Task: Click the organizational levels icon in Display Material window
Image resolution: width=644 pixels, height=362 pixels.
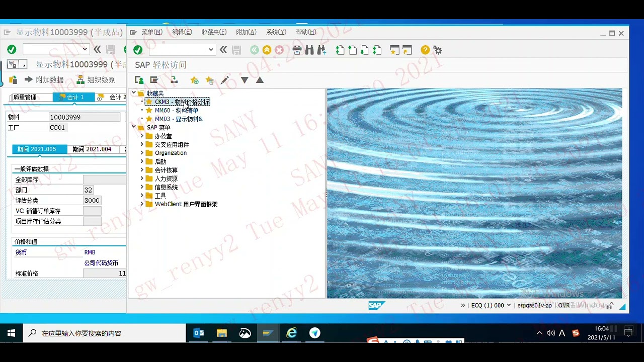Action: click(x=80, y=79)
